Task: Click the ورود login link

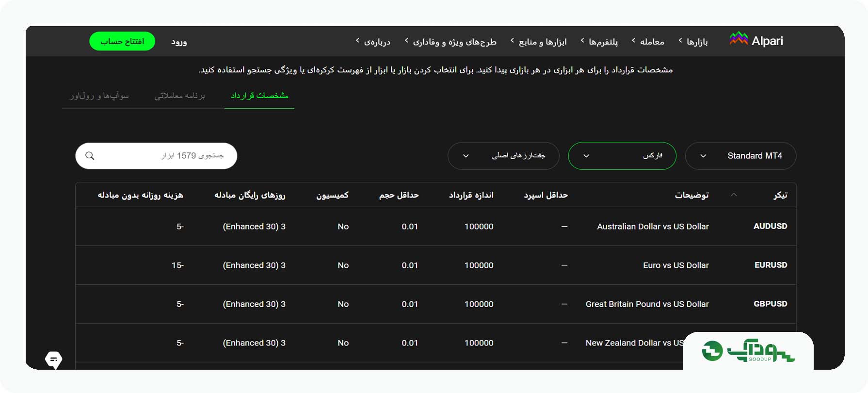Action: (x=179, y=42)
